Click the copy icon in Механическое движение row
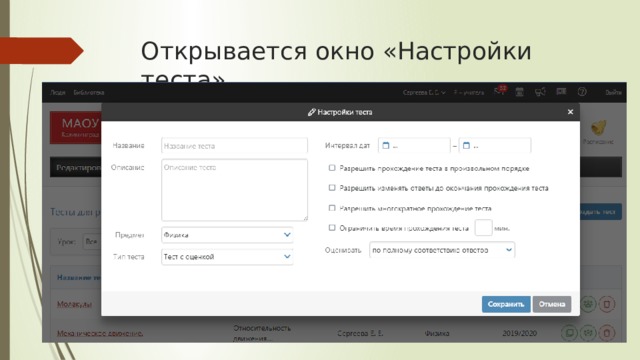The image size is (640, 360). click(x=569, y=333)
